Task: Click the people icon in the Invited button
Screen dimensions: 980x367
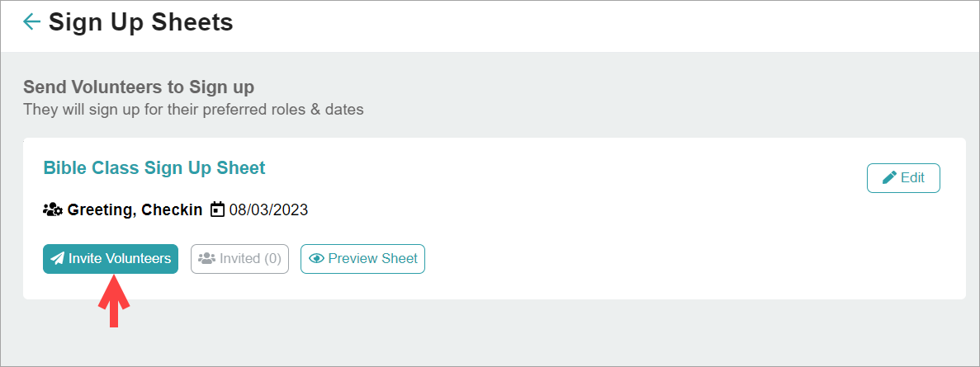Action: (206, 259)
